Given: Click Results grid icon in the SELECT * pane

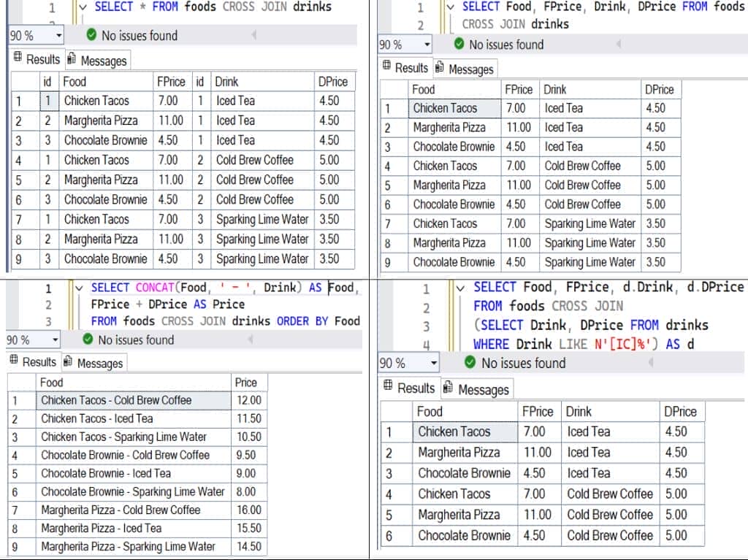Looking at the screenshot, I should 18,59.
